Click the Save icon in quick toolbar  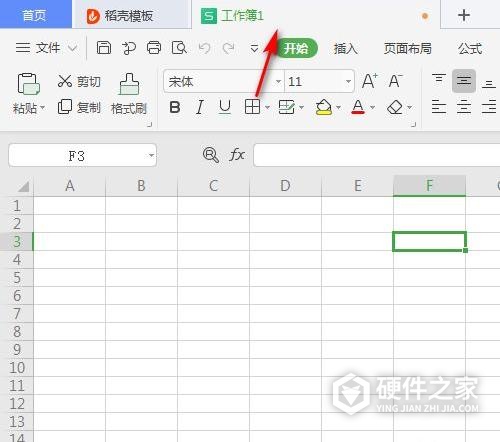[104, 48]
